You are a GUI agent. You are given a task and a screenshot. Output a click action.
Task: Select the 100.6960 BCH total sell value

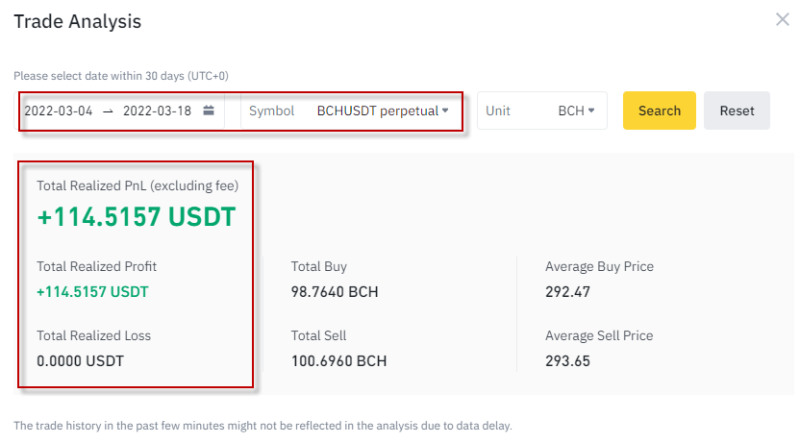[x=339, y=361]
